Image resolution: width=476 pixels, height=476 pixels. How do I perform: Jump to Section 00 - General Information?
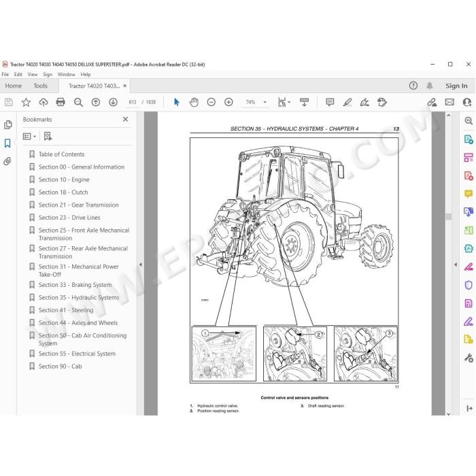82,167
